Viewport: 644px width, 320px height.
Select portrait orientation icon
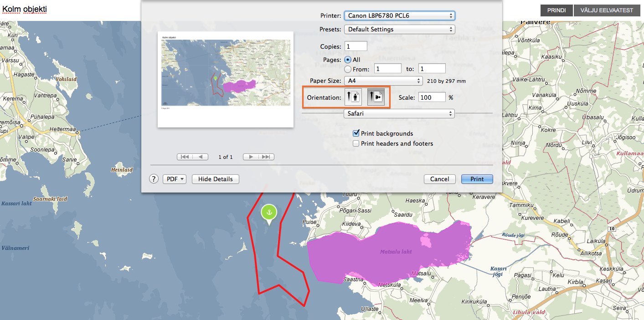[x=353, y=97]
